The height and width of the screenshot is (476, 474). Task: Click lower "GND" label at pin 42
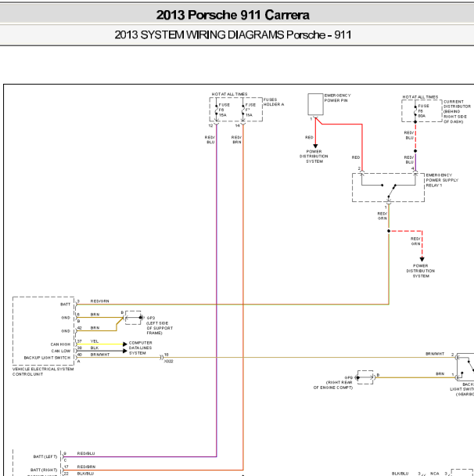click(x=66, y=331)
